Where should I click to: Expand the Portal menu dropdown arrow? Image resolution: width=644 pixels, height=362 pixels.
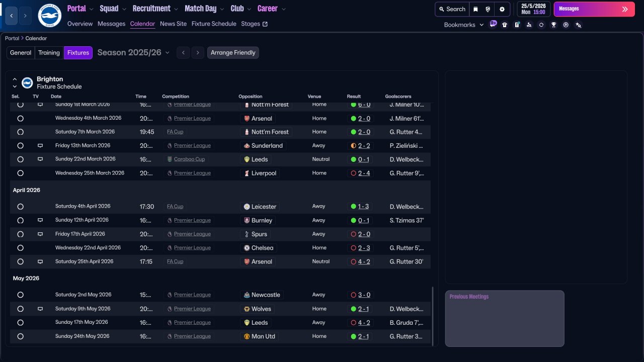coord(91,9)
